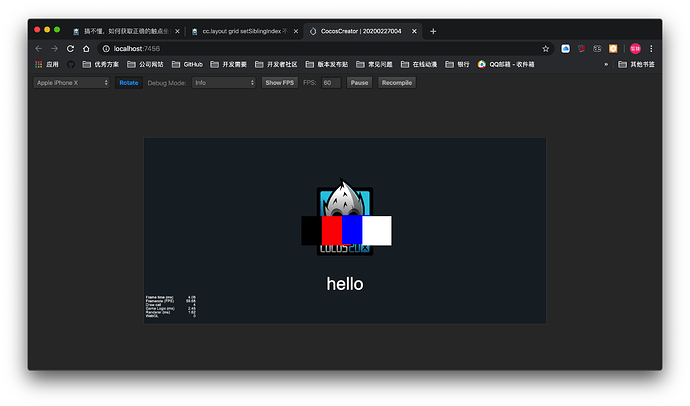Open the 公司网站 bookmark folder
The image size is (690, 406).
point(145,65)
